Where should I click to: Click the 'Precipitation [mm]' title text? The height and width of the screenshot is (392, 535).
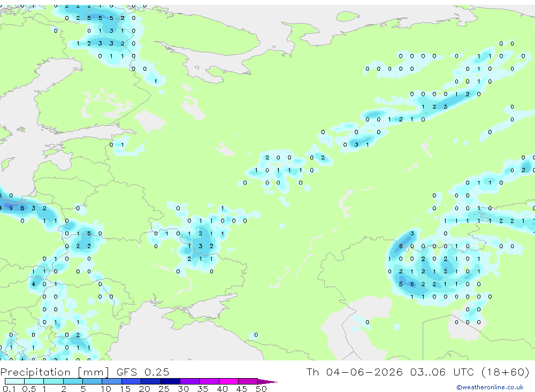click(55, 372)
